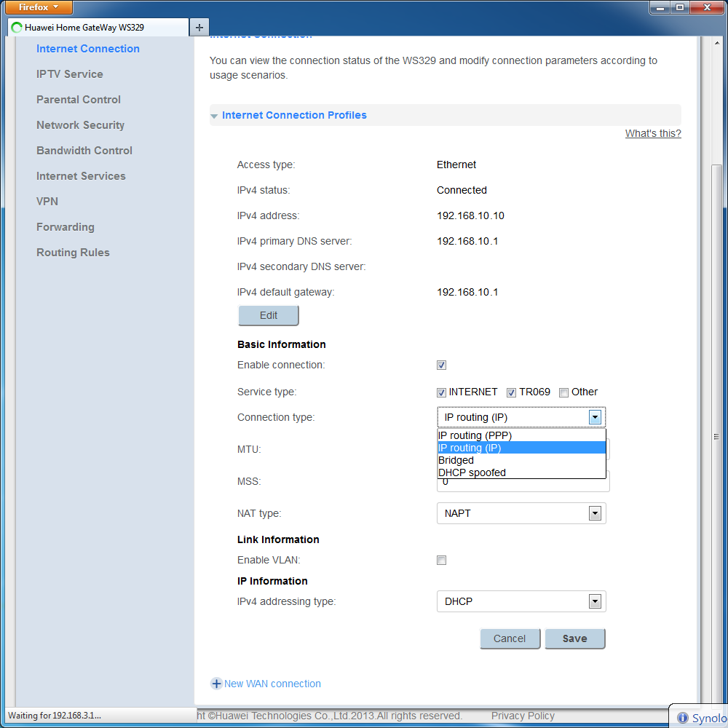728x728 pixels.
Task: Go to IPTV Service section
Action: [x=70, y=74]
